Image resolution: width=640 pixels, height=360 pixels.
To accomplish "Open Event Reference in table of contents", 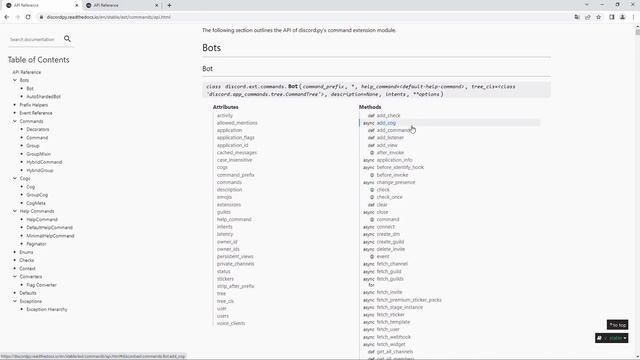I will coord(36,113).
